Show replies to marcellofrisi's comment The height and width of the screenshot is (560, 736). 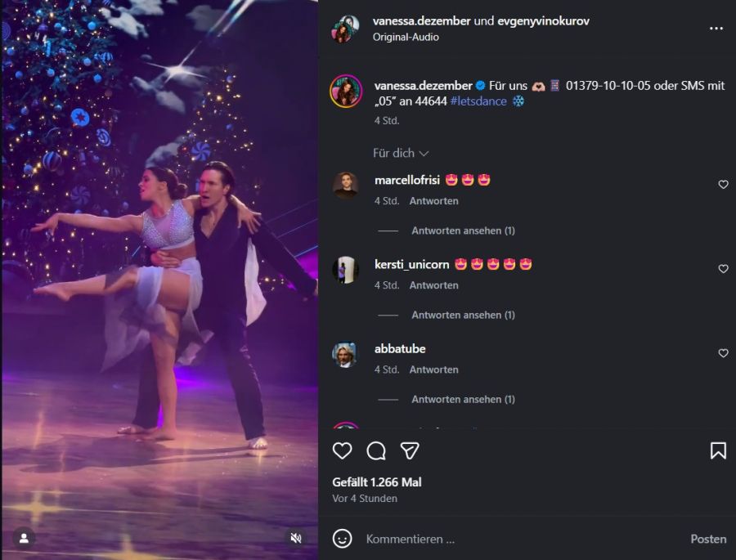click(x=463, y=231)
